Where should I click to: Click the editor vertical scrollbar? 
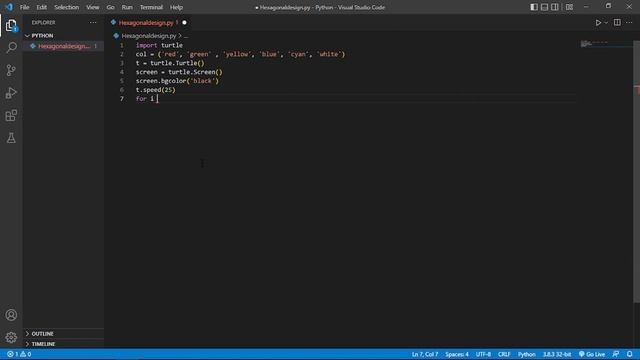(636, 171)
